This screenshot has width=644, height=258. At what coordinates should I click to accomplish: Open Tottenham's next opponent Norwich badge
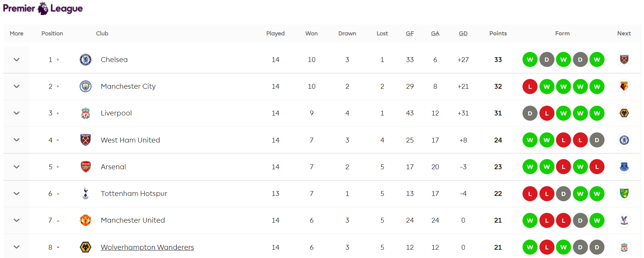pos(624,193)
